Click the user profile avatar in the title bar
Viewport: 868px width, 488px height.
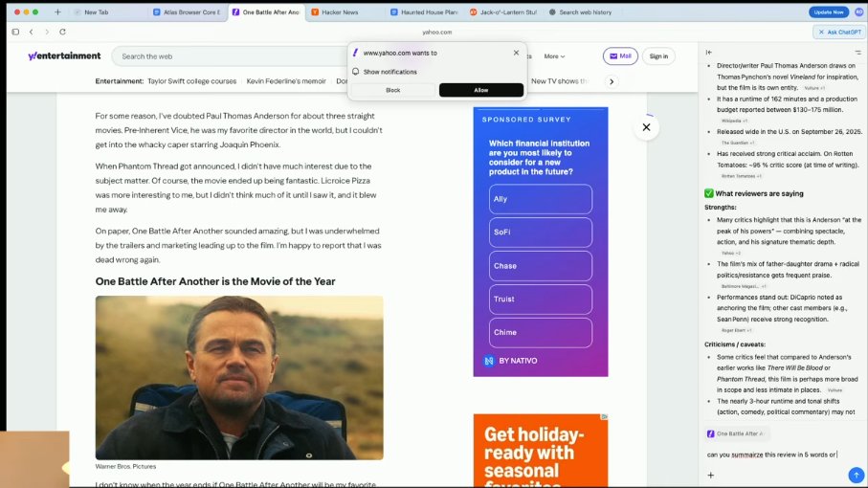859,11
